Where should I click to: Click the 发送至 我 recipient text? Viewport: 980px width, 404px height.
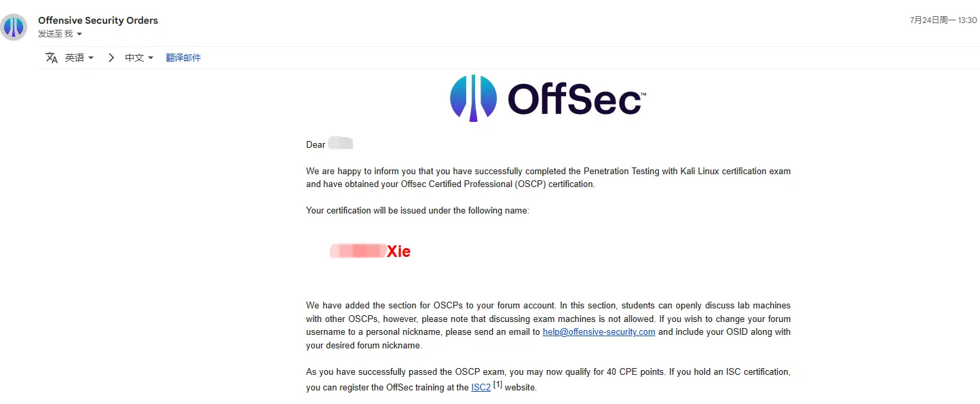click(55, 34)
